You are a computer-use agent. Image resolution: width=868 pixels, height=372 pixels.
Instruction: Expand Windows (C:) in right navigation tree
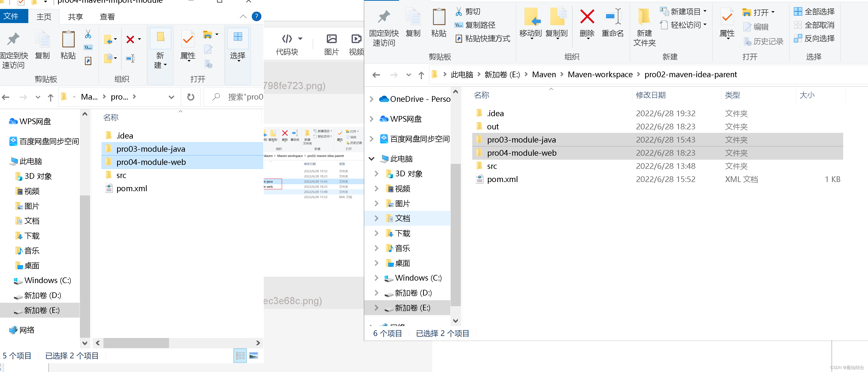(376, 278)
